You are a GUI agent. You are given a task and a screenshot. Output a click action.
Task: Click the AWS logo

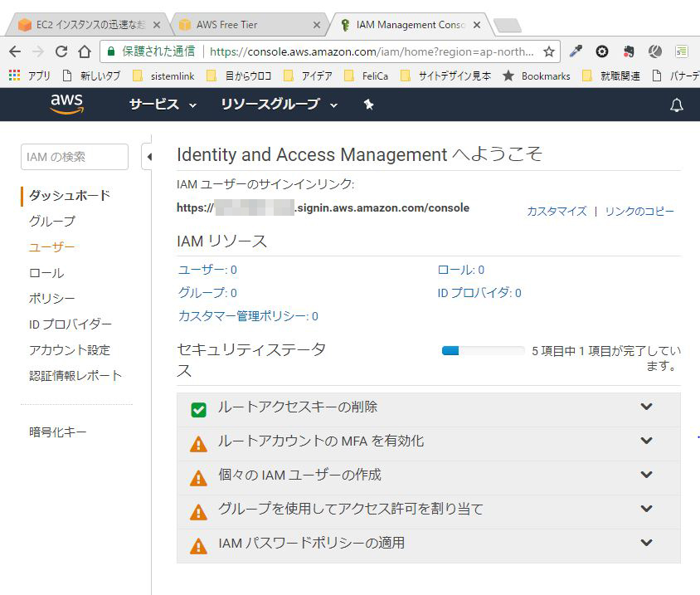(66, 104)
